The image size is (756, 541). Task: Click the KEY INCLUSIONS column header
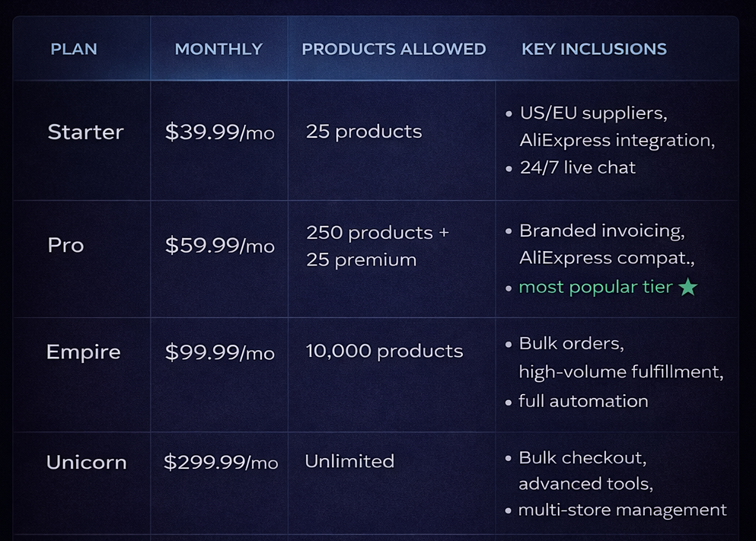(594, 49)
